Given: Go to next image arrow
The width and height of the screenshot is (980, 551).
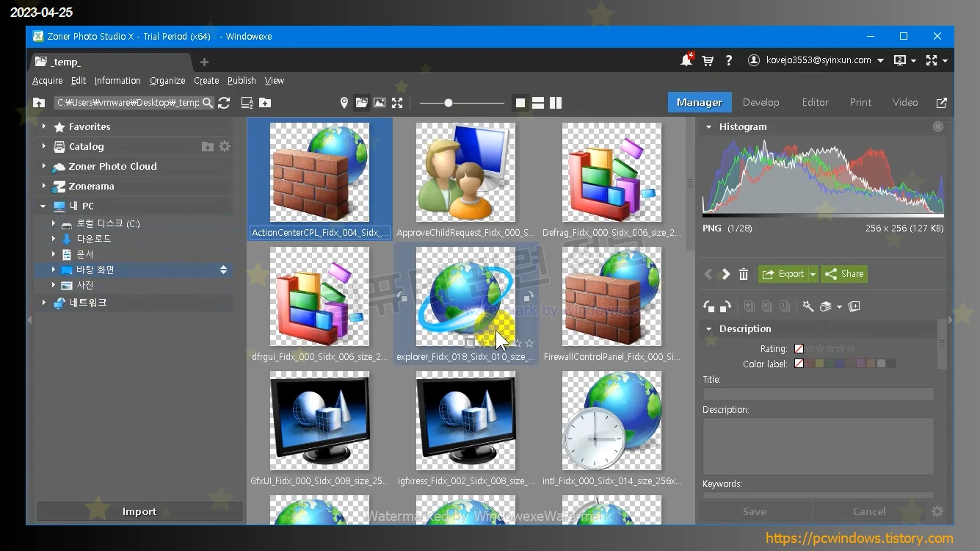Looking at the screenshot, I should pyautogui.click(x=726, y=274).
